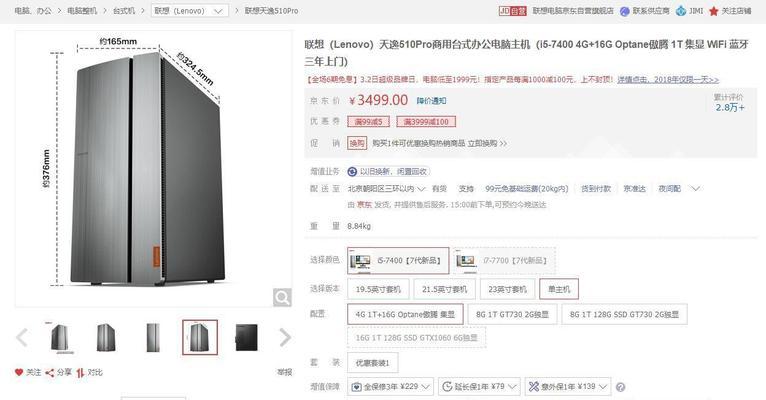Open the 全保修3年 ¥229 dropdown
This screenshot has height=400, width=766.
(390, 387)
